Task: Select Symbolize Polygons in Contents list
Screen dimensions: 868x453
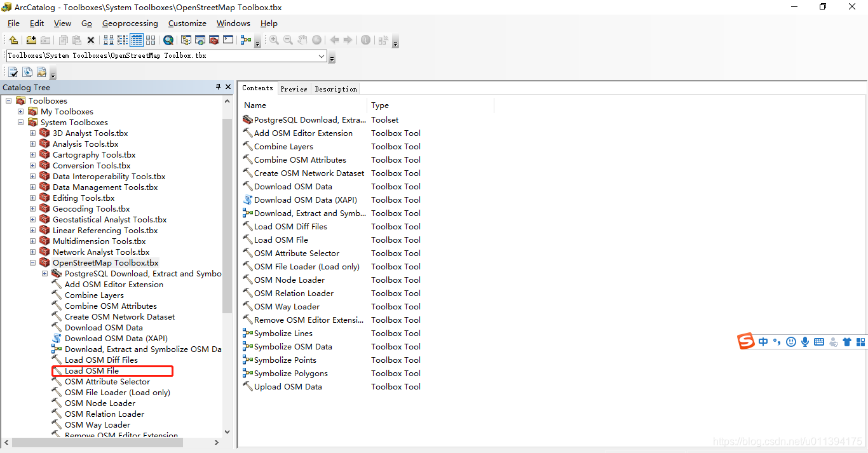Action: (291, 374)
